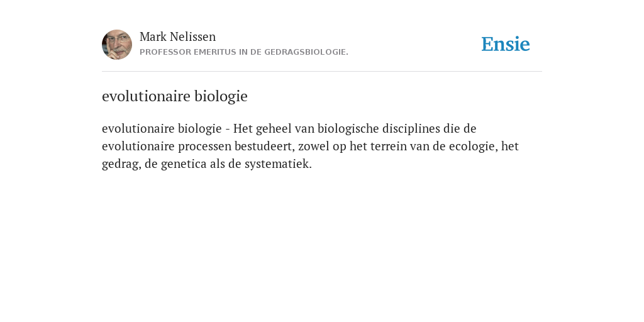The width and height of the screenshot is (644, 322).
Task: Click the word 'terrein' in the definition
Action: (386, 146)
